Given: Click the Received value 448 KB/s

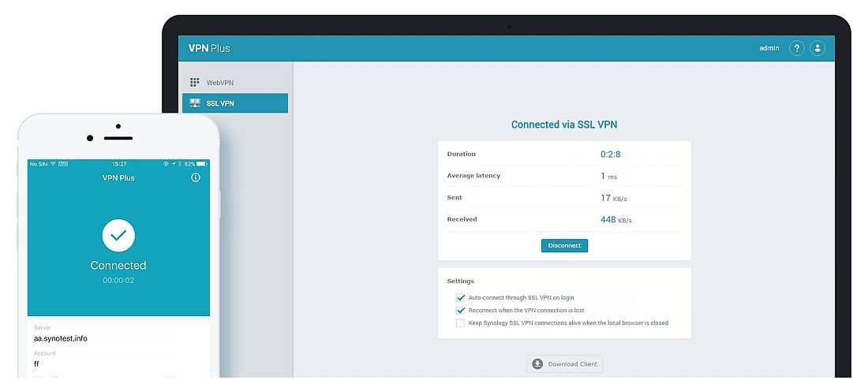Looking at the screenshot, I should 615,220.
